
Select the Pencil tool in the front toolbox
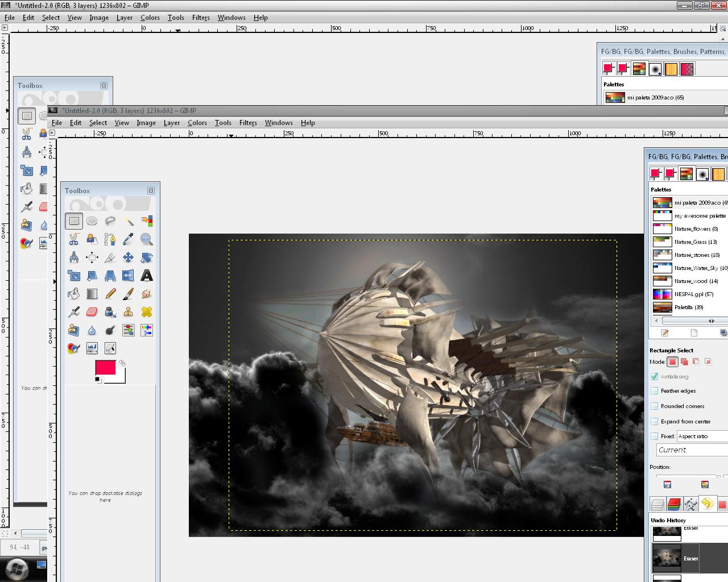(110, 294)
